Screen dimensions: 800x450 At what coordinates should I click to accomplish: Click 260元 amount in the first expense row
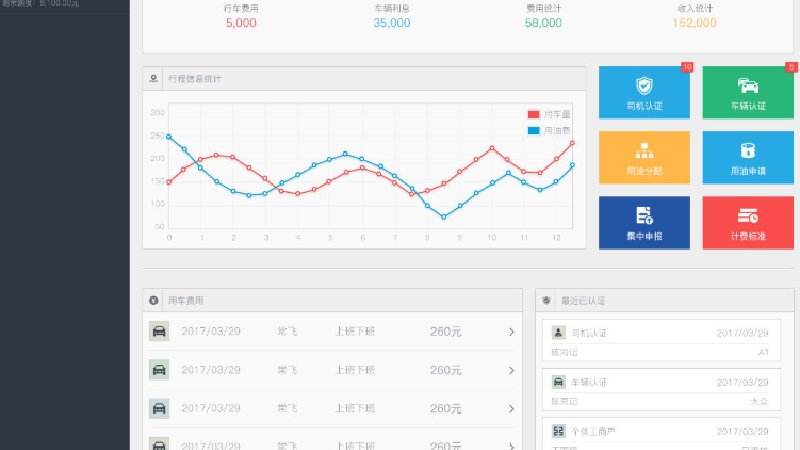tap(445, 332)
